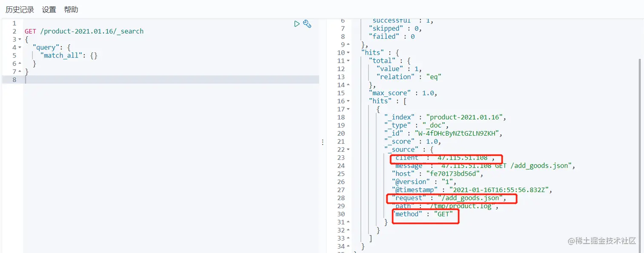Click the "match_all": {} line in editor

click(x=69, y=55)
